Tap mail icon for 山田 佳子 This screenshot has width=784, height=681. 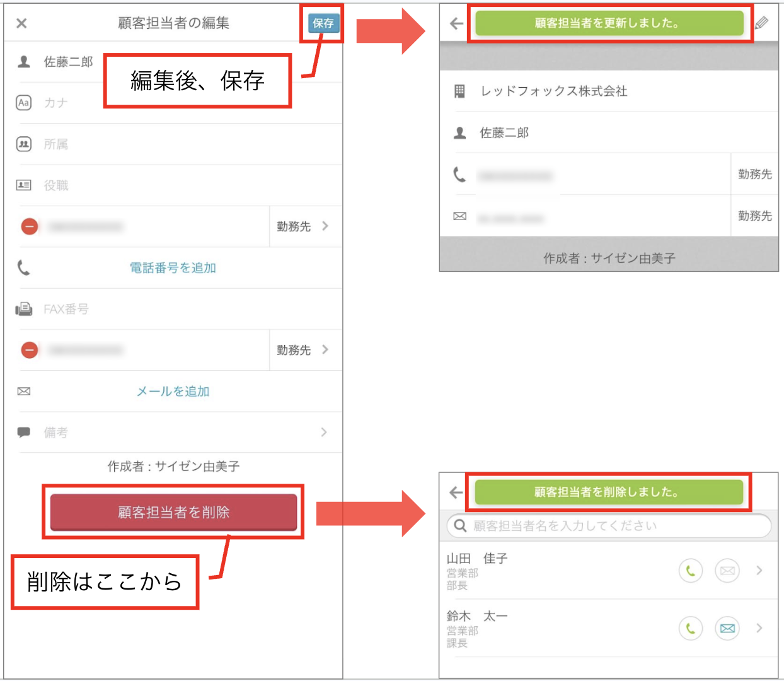coord(727,571)
